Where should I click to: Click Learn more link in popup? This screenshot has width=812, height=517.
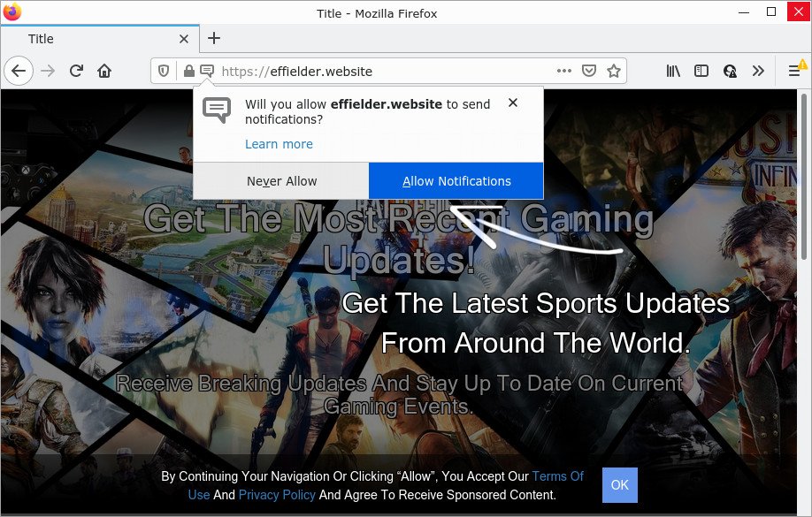279,144
